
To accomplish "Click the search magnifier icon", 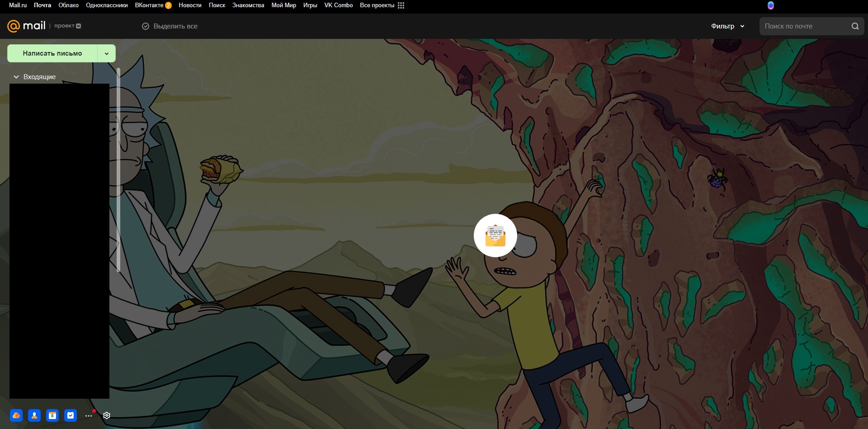I will [x=855, y=26].
